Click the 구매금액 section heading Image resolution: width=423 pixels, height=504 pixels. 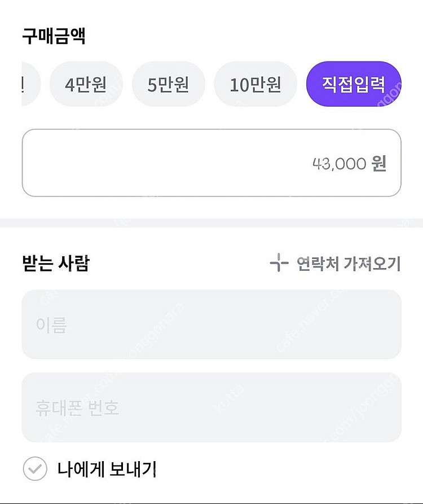pyautogui.click(x=54, y=36)
